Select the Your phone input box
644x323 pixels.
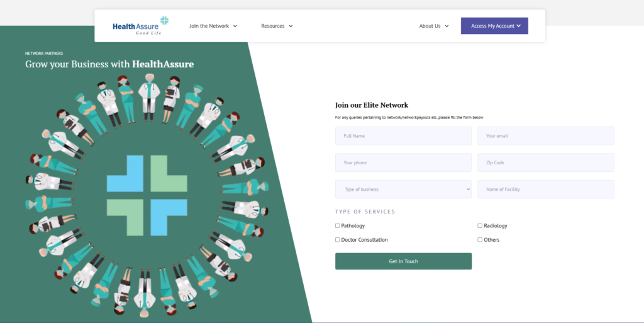pyautogui.click(x=403, y=162)
